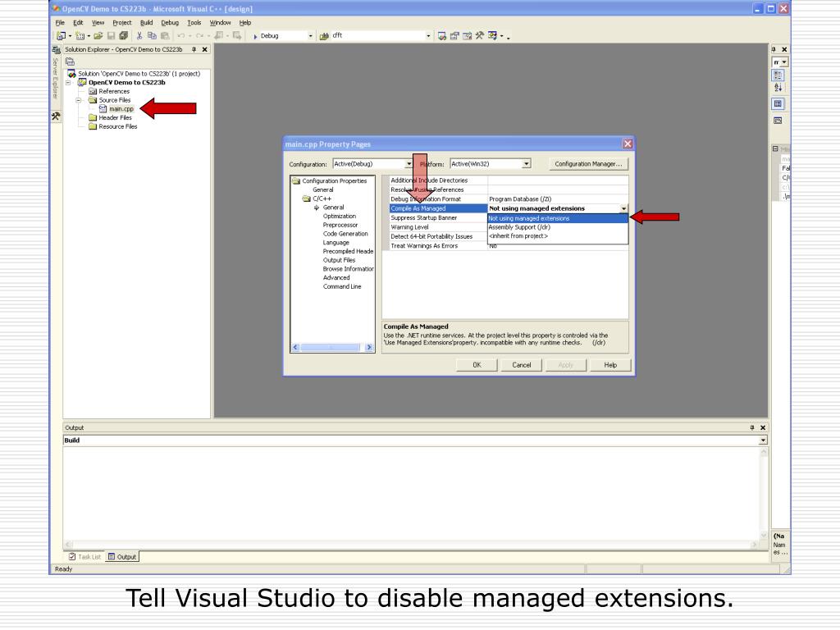Collapse the OpenCV Demo to CS223b project node

(69, 83)
